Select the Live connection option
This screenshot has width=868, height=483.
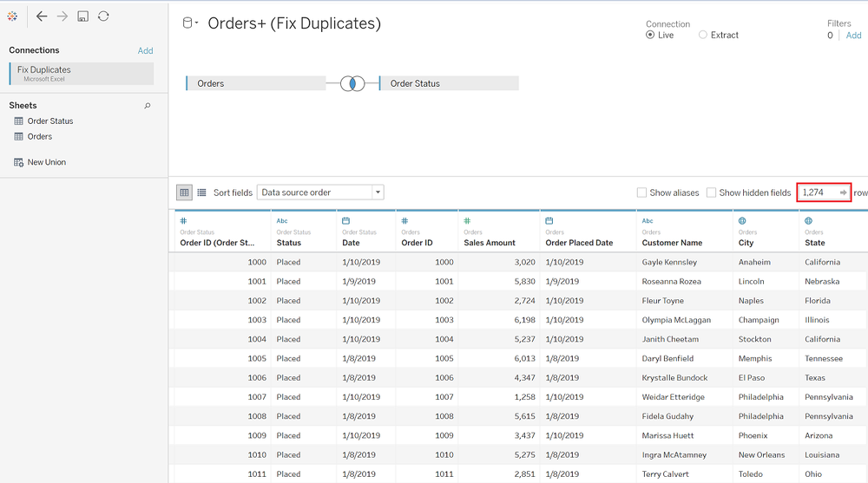(x=650, y=35)
